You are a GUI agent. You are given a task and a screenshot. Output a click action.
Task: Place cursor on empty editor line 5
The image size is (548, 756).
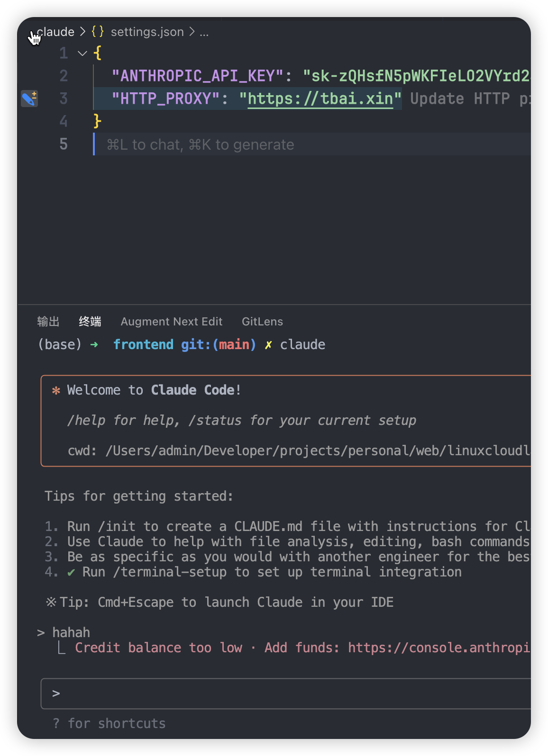click(312, 144)
